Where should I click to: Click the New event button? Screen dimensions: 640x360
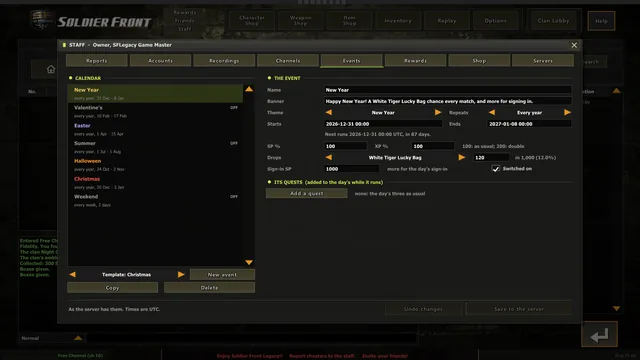coord(222,275)
